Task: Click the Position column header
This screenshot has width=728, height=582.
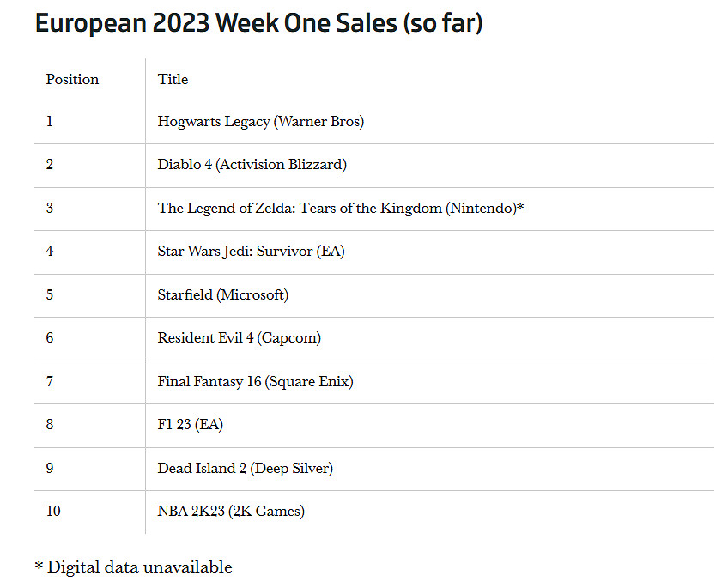Action: 72,79
